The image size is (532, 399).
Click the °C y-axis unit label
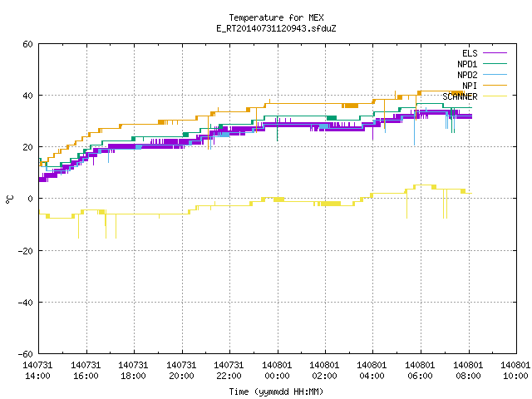tap(9, 199)
